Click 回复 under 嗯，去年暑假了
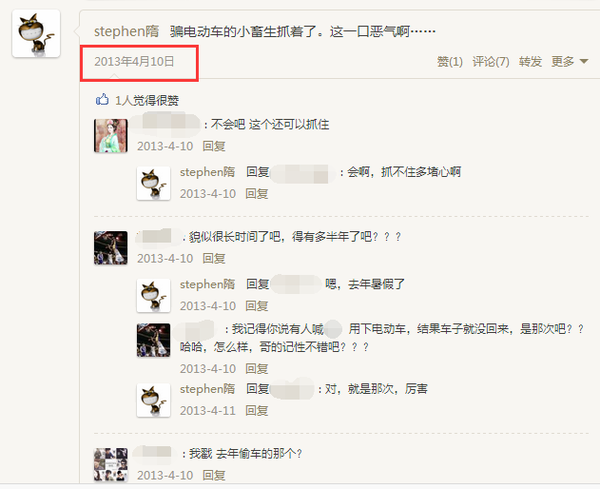 [256, 306]
